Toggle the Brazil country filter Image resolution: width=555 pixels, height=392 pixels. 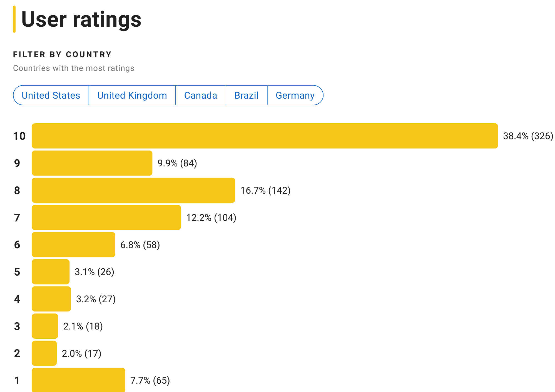tap(247, 95)
